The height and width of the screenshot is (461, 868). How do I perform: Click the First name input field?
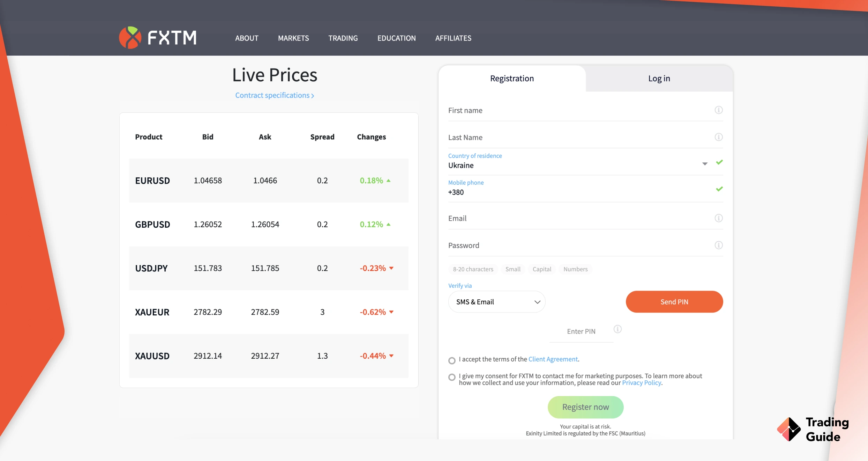coord(585,110)
